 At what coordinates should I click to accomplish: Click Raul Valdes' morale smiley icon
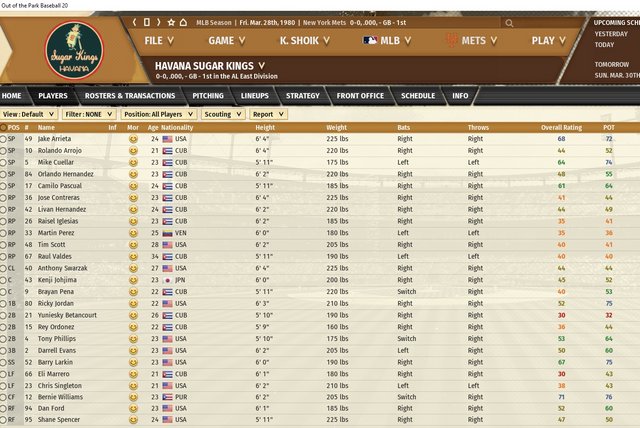point(133,257)
